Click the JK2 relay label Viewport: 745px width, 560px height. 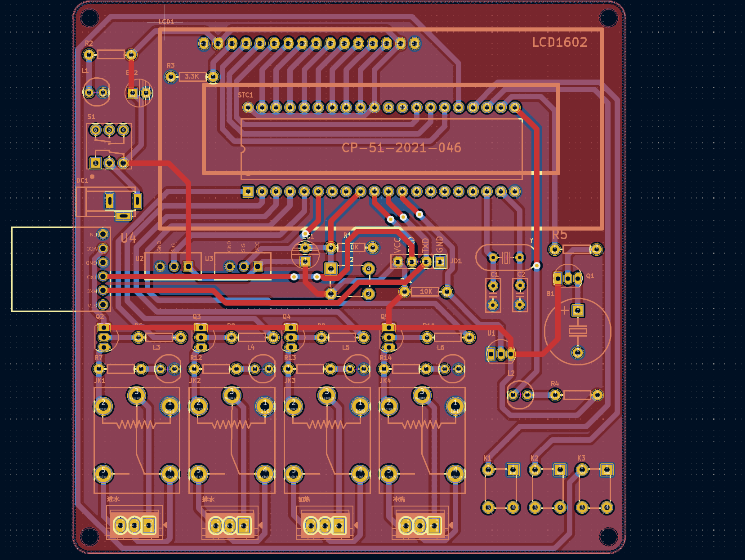[195, 381]
